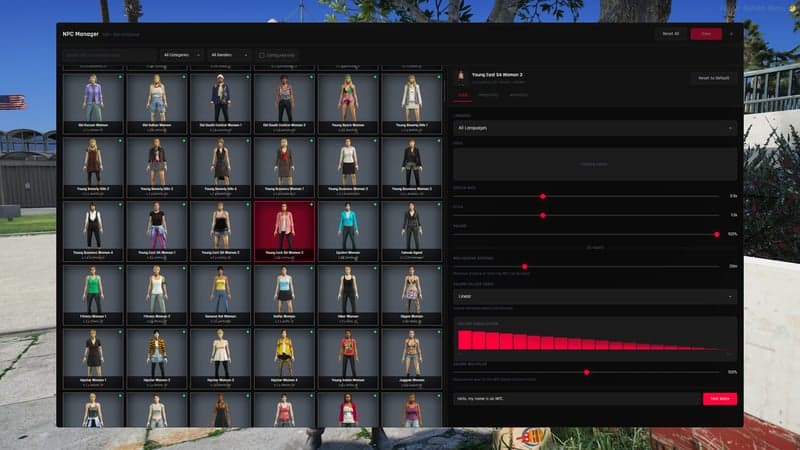Click the green status icon on Juggalo Woman card

(439, 332)
